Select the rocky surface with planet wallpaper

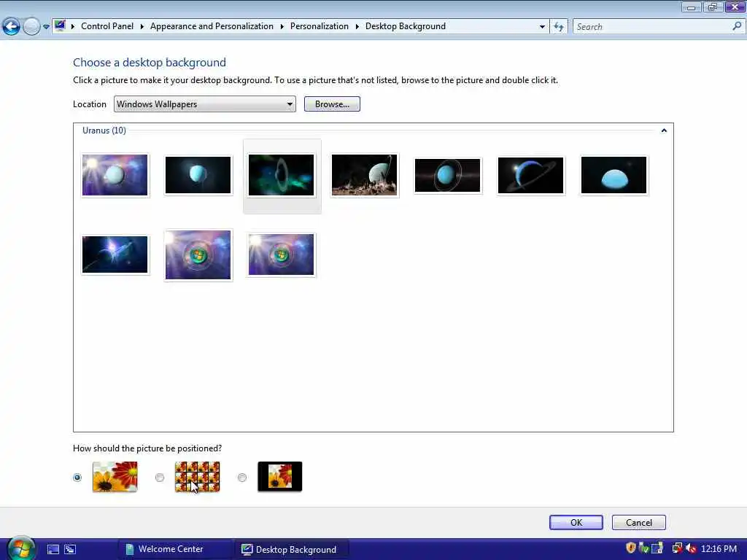[x=365, y=175]
